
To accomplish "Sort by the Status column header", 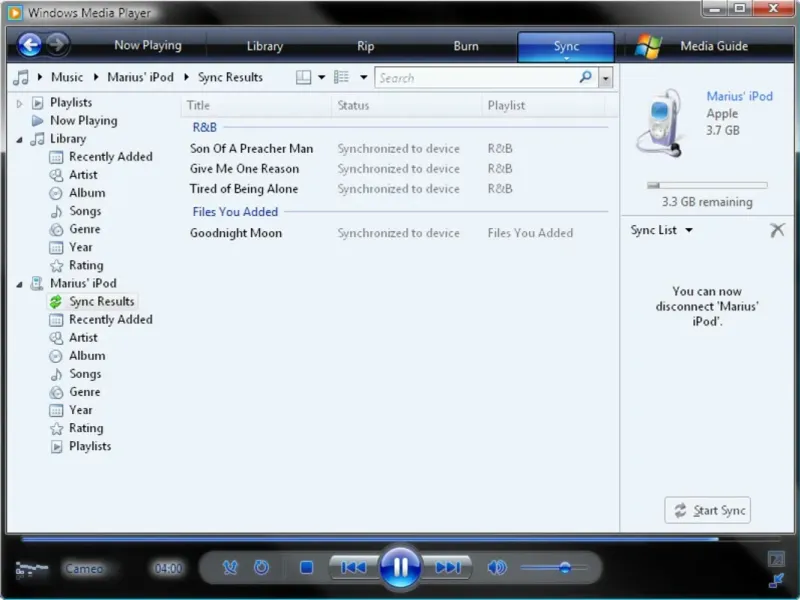I will (407, 106).
